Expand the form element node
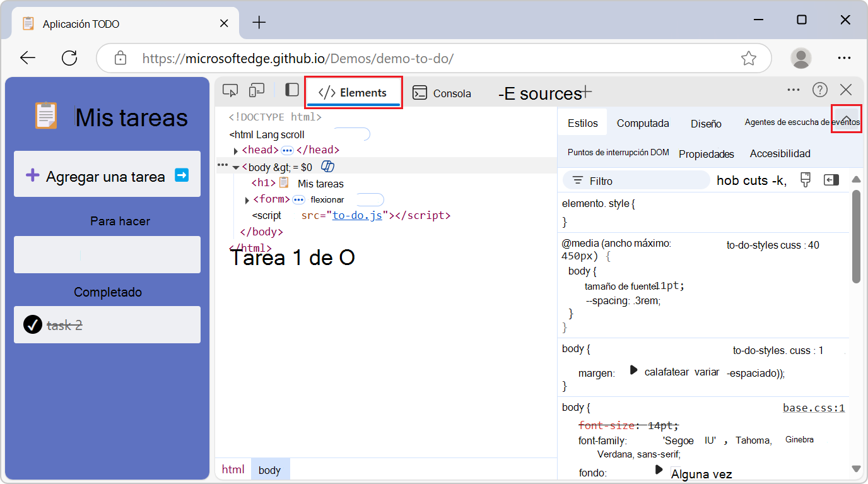Image resolution: width=868 pixels, height=484 pixels. pyautogui.click(x=247, y=200)
